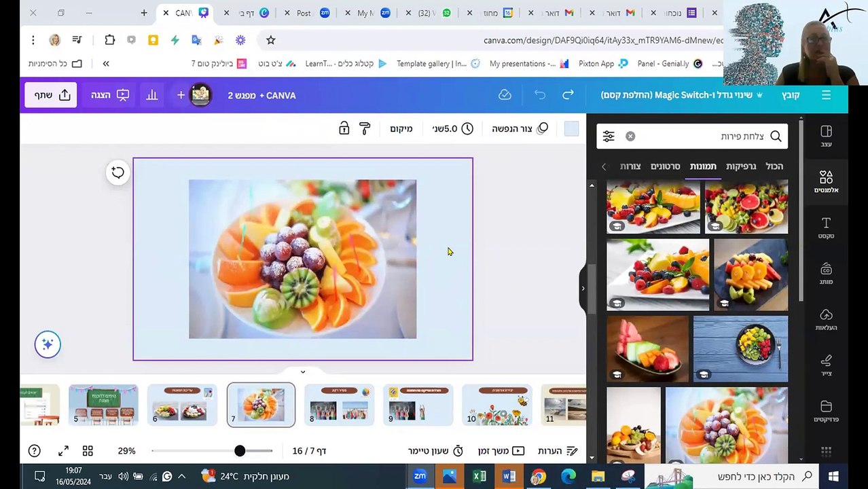Click the zoom slider handle
The width and height of the screenshot is (868, 489).
click(240, 451)
